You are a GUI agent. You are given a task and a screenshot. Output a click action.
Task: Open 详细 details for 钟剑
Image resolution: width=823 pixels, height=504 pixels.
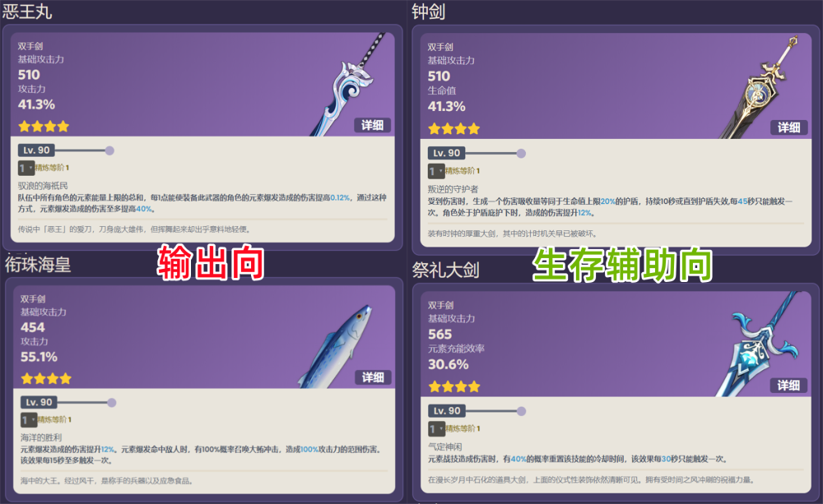coord(788,127)
